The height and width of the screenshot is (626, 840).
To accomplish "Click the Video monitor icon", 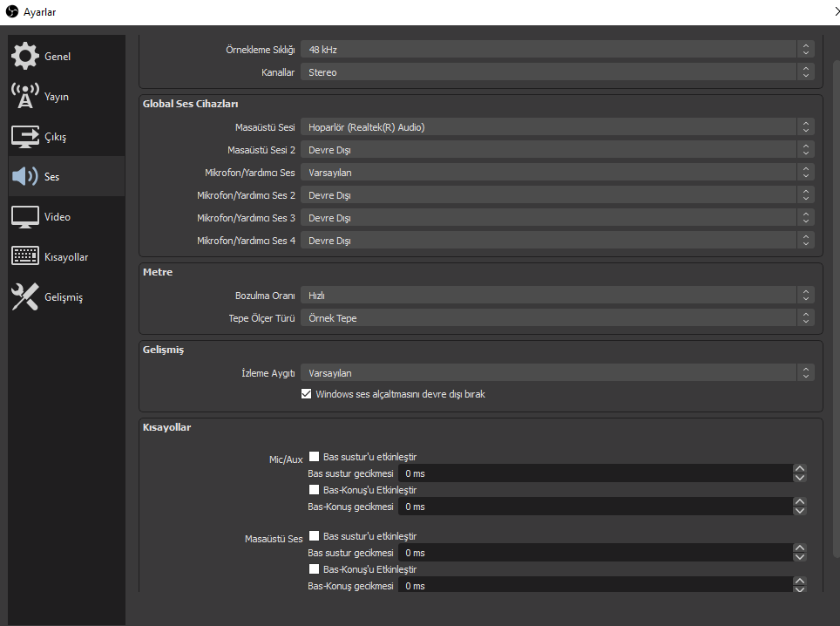I will pyautogui.click(x=24, y=216).
